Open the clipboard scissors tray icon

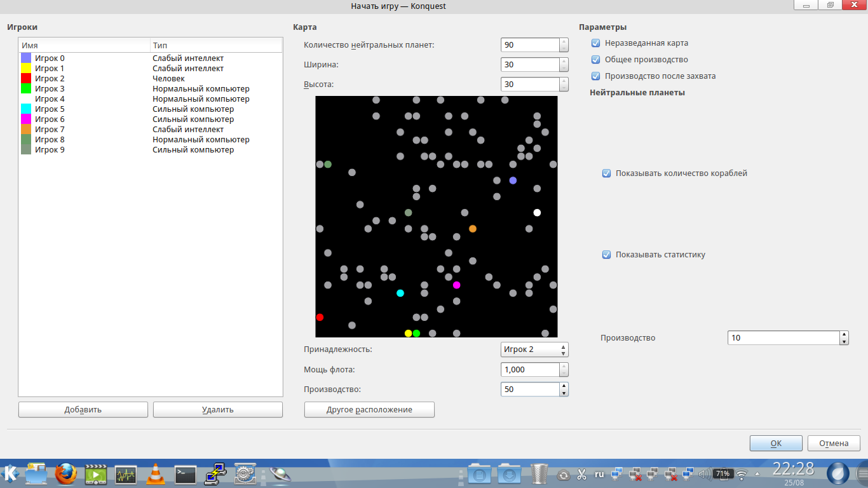click(581, 475)
